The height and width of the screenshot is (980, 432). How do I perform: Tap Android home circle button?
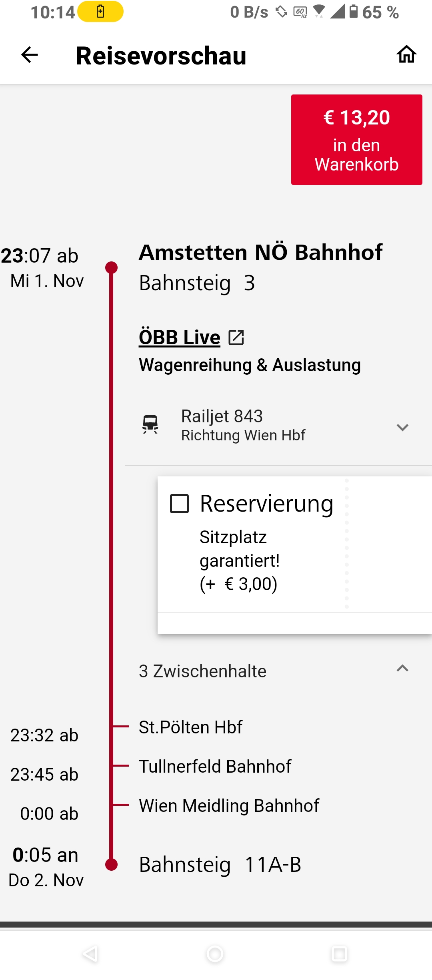(x=215, y=954)
